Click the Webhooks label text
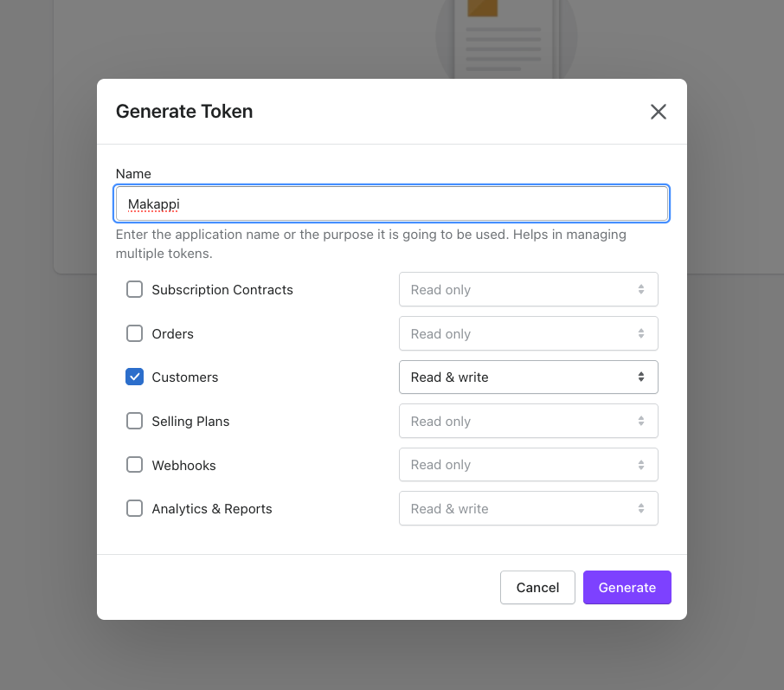Screen dimensions: 784x690 pos(184,465)
